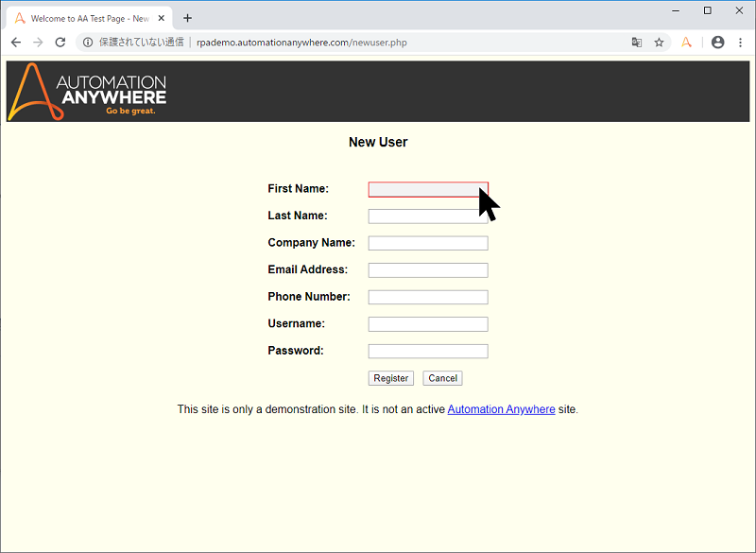Viewport: 756px width, 553px height.
Task: Open Chrome's three-dot menu
Action: (x=741, y=43)
